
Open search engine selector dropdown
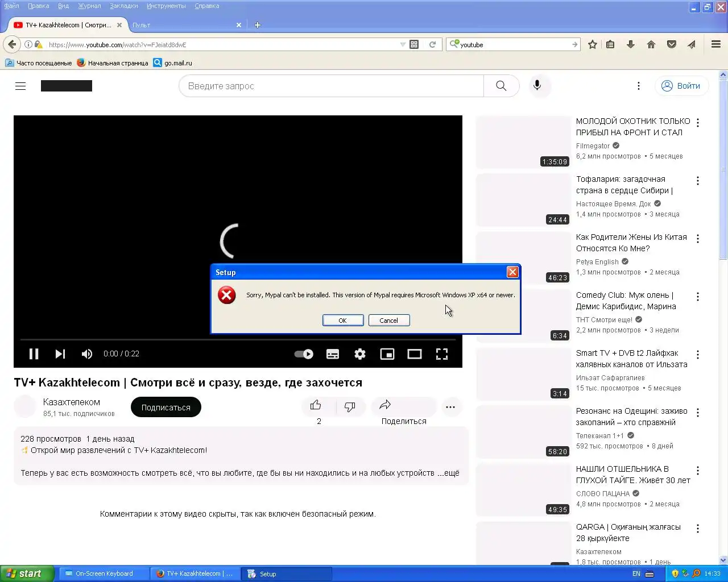454,44
